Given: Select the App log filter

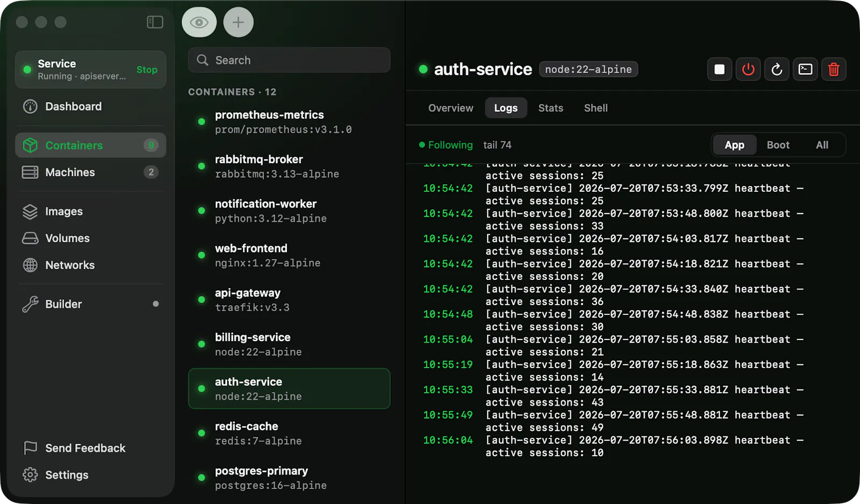Looking at the screenshot, I should pos(734,145).
